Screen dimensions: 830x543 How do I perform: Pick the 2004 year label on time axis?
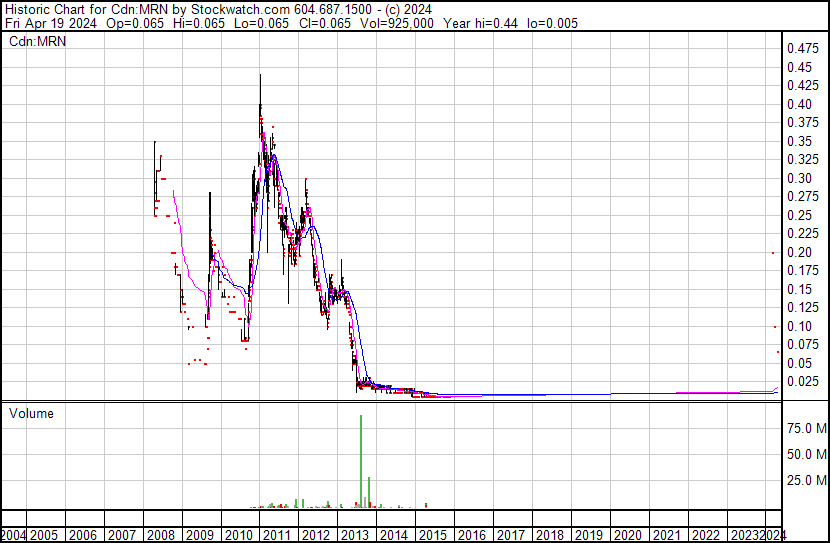(14, 535)
